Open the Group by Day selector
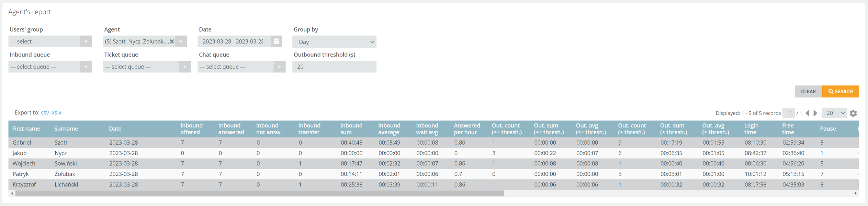Viewport: 868px width, 206px height. point(334,42)
